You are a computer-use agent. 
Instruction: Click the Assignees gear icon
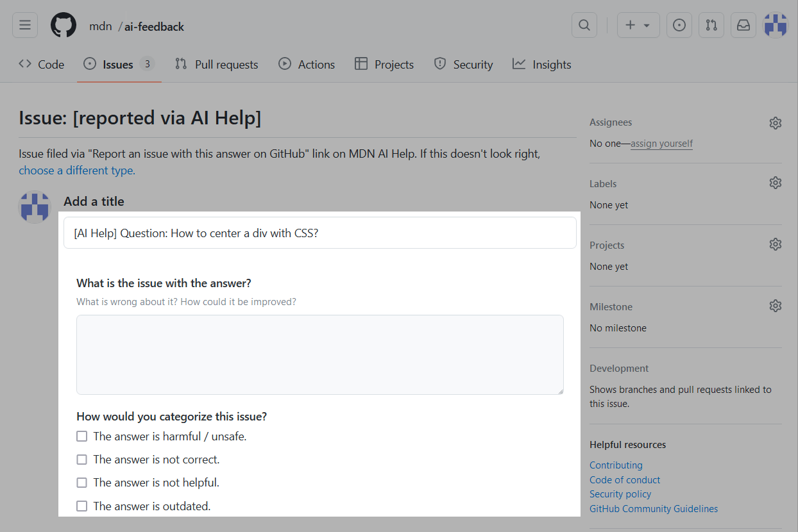coord(775,123)
